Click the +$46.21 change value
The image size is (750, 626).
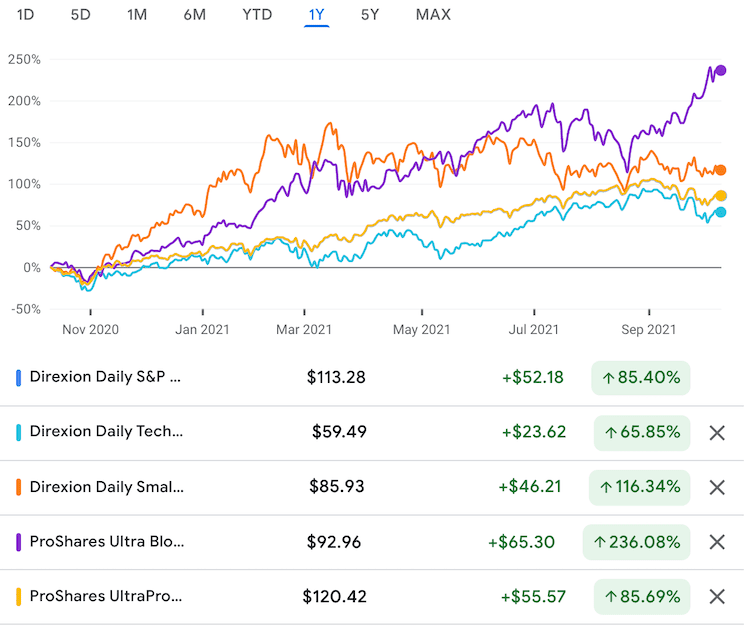pyautogui.click(x=530, y=487)
